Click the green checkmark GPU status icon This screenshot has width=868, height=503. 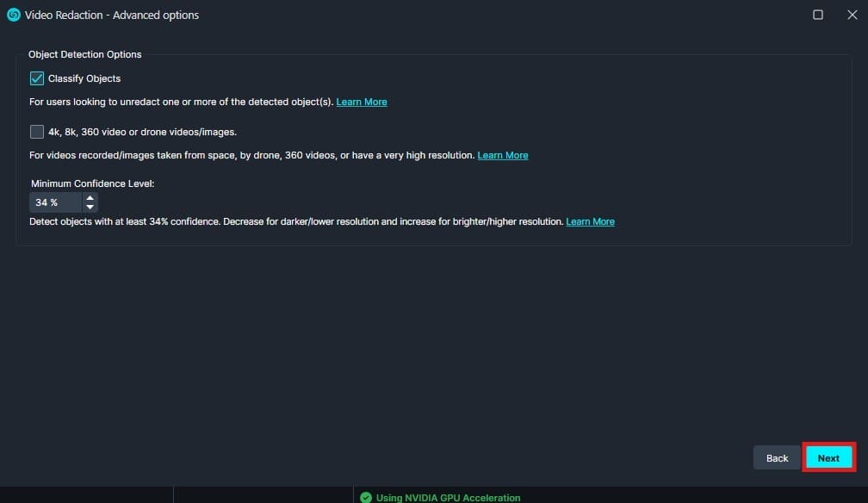click(x=366, y=497)
